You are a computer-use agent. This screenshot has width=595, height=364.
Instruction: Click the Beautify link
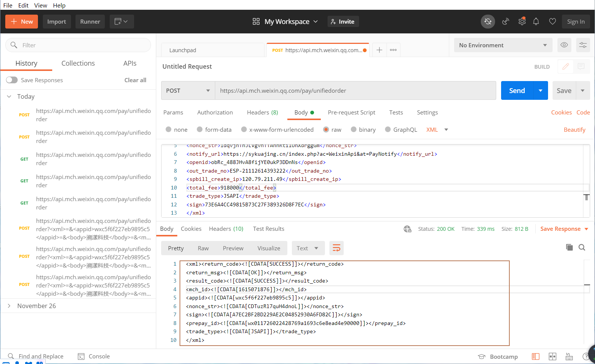tap(574, 129)
